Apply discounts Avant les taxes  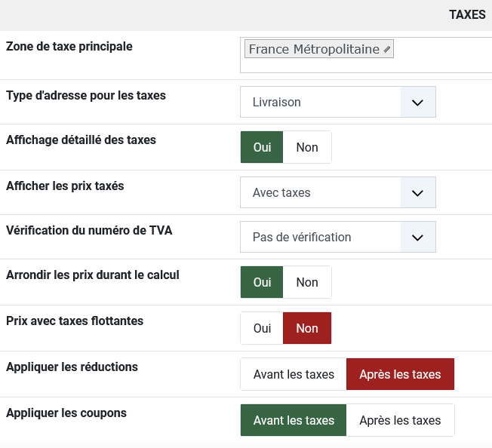click(x=294, y=374)
